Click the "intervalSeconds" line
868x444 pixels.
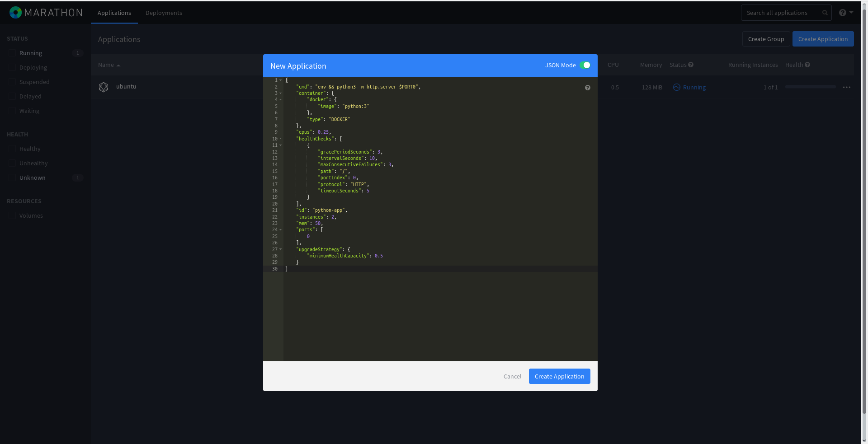click(347, 159)
